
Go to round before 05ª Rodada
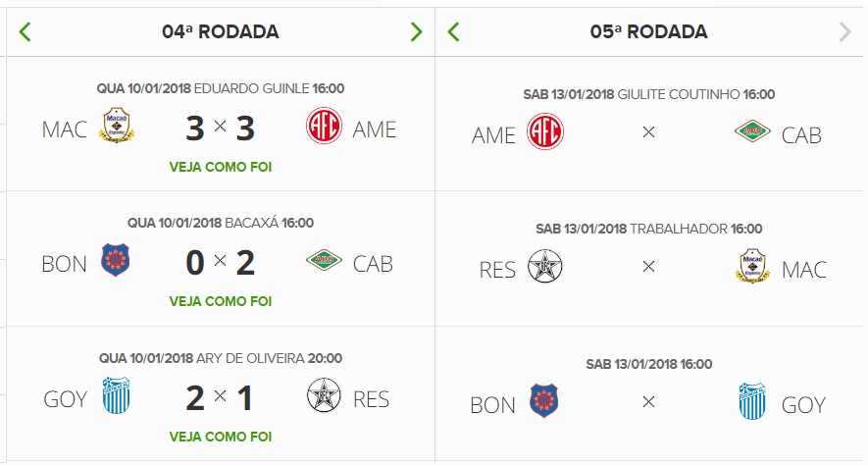click(453, 31)
